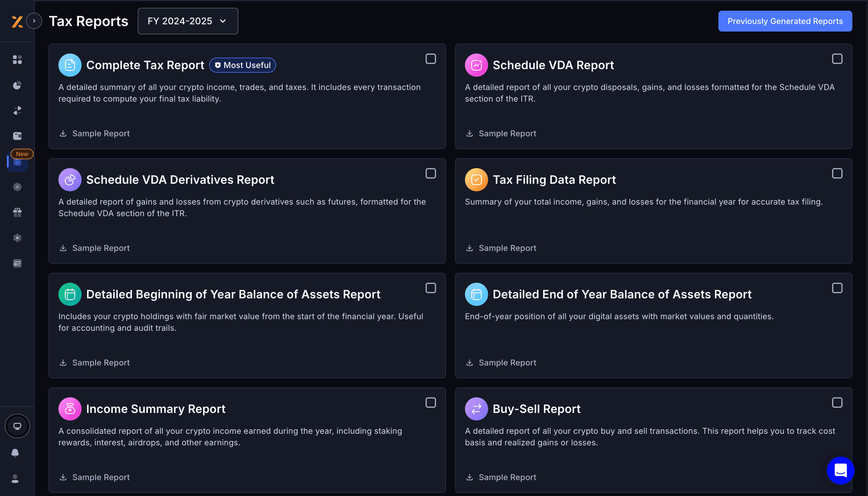Click the pie chart portfolio sidebar icon
This screenshot has width=868, height=496.
pyautogui.click(x=17, y=85)
